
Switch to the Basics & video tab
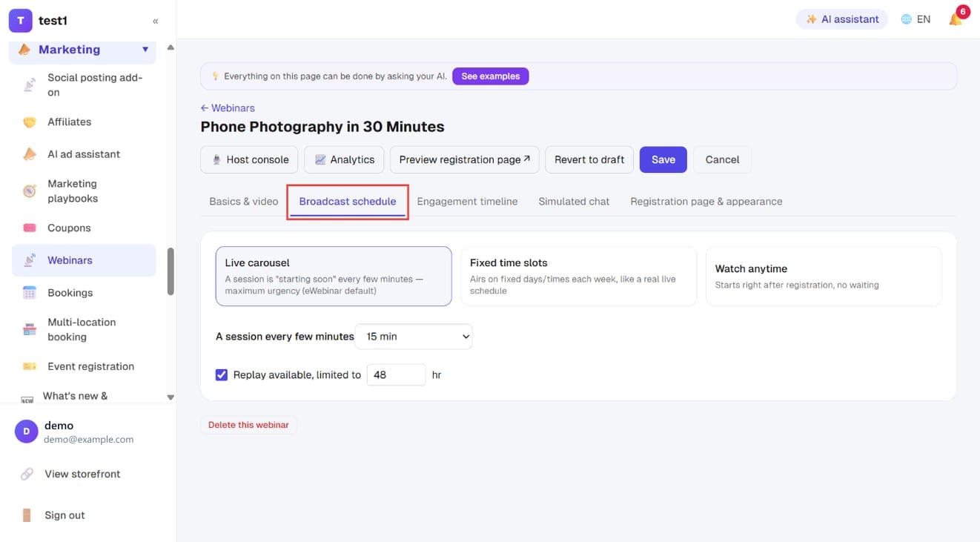click(x=244, y=202)
